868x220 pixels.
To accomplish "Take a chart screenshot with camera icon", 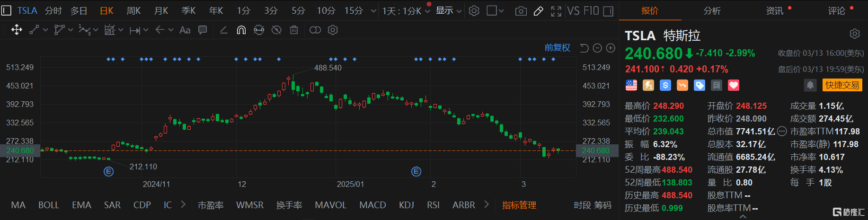I will point(521,11).
